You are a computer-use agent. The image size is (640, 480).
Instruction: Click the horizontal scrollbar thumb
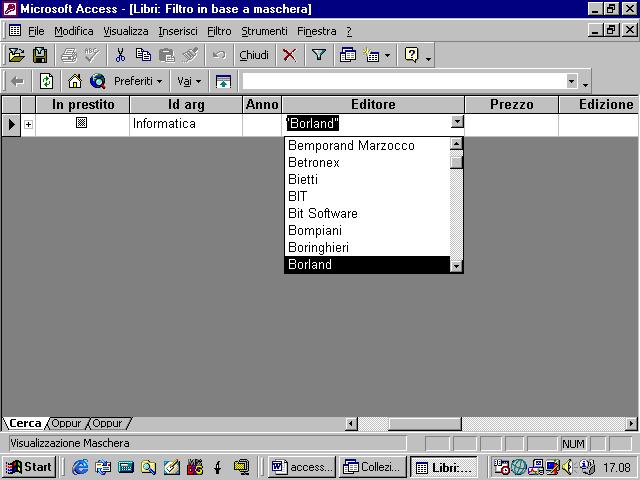click(425, 424)
